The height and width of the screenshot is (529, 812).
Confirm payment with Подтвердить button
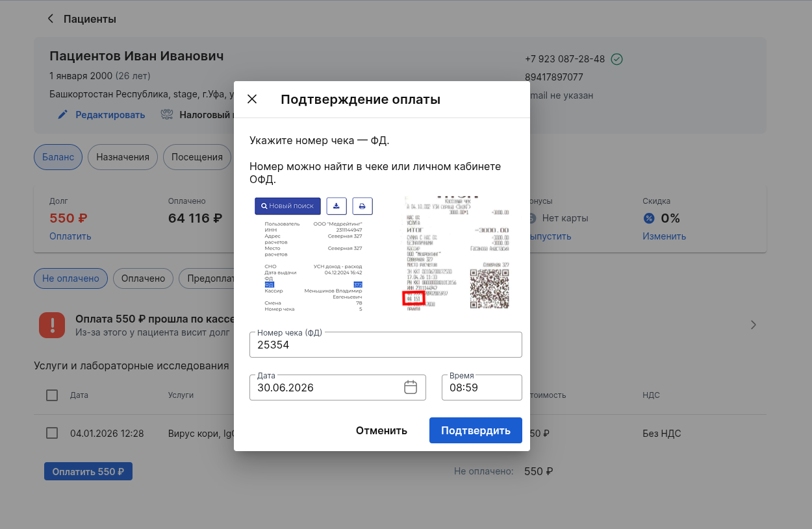coord(476,430)
